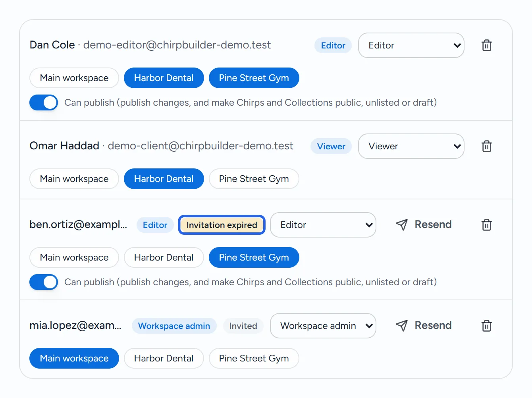
Task: Open Dan Cole's Editor role dropdown
Action: click(x=411, y=45)
